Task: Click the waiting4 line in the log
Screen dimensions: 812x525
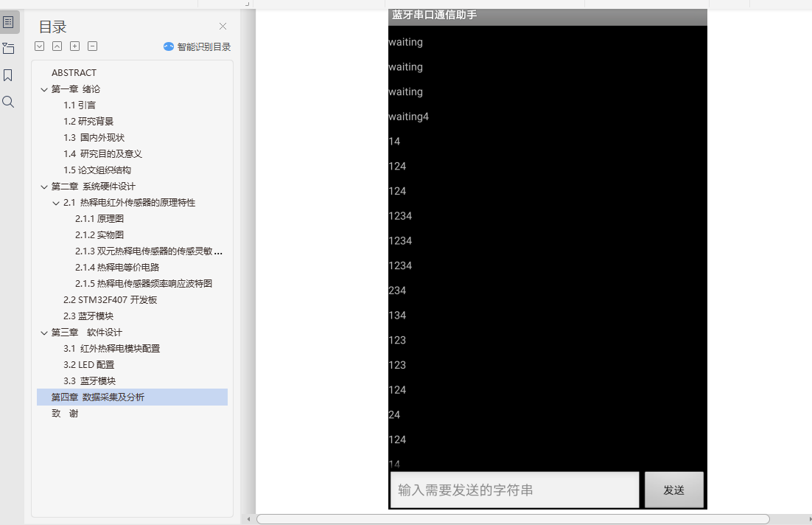Action: 409,117
